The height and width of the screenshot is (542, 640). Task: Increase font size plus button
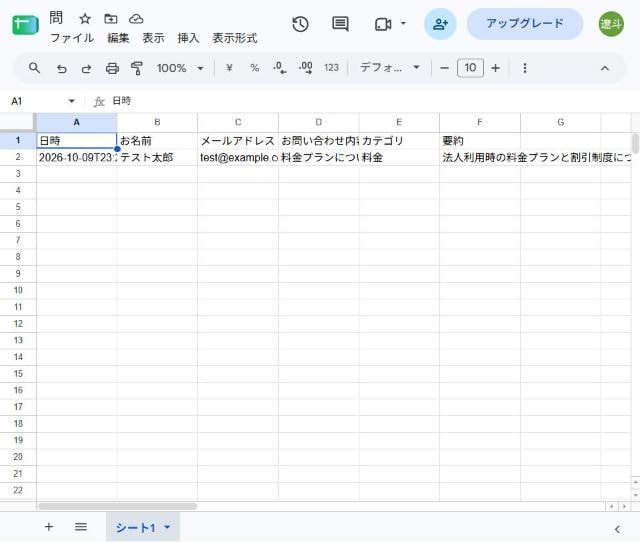(496, 68)
